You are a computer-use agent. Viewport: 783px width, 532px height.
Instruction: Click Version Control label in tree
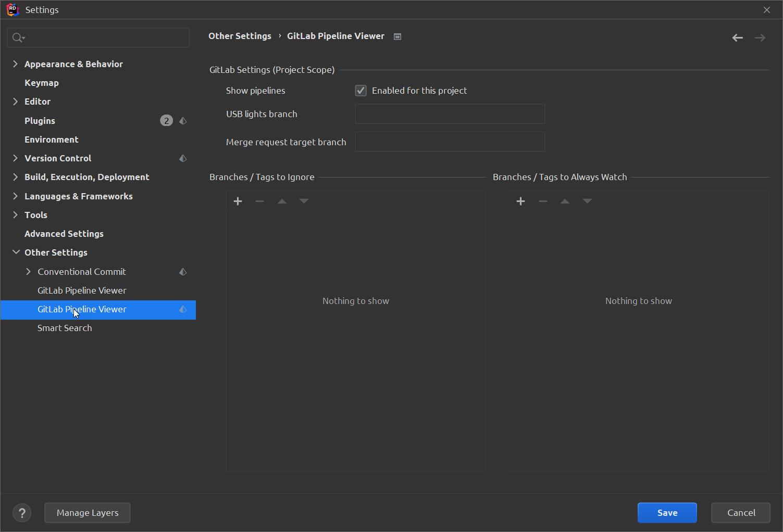pos(58,158)
